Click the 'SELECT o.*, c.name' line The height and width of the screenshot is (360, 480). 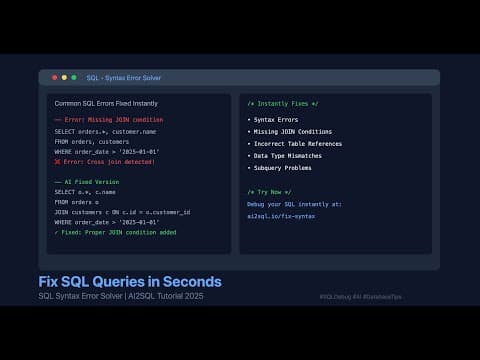tap(85, 192)
